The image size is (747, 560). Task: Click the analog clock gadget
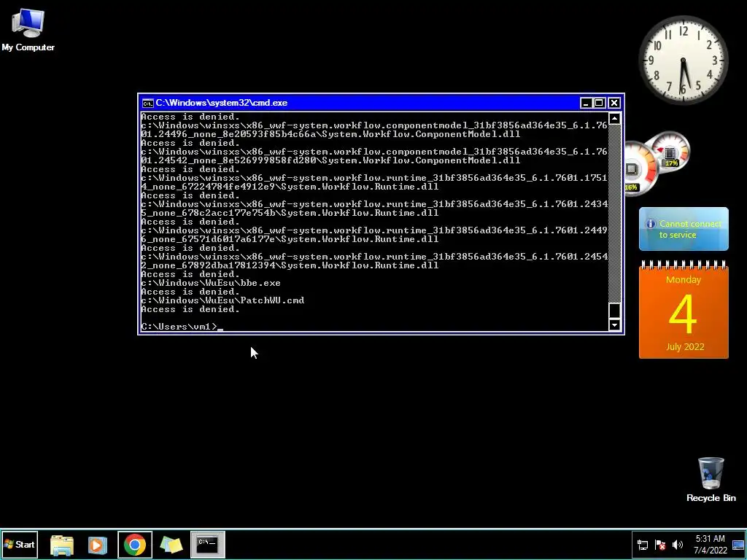coord(683,60)
